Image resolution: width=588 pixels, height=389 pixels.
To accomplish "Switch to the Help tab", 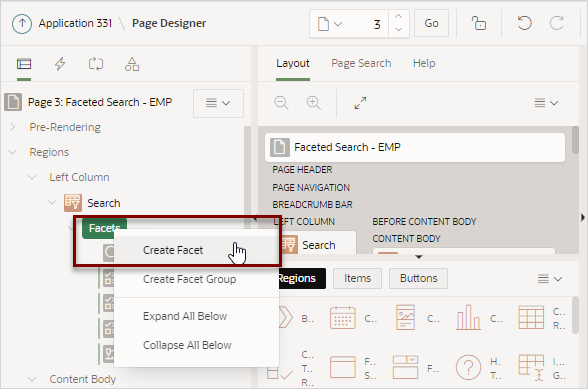I will [424, 63].
